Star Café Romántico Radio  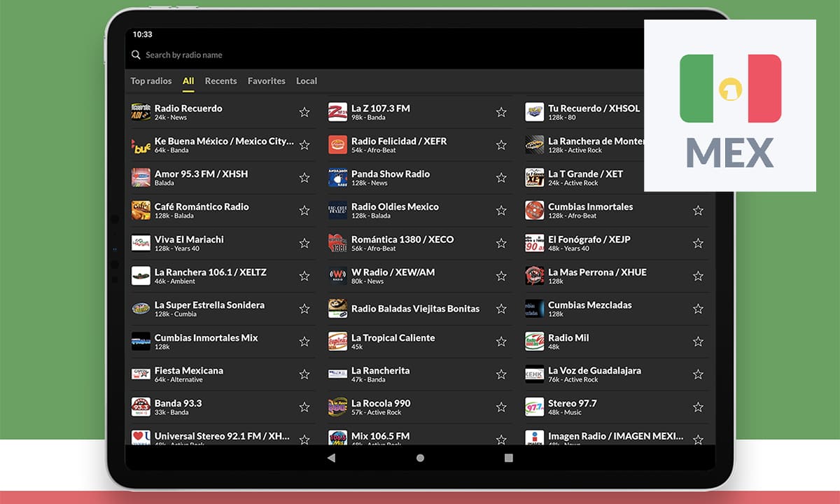coord(304,210)
